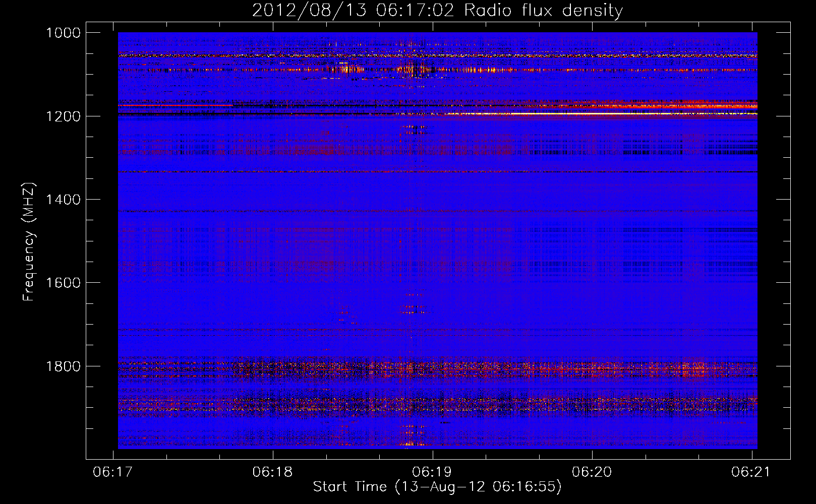Click the 06:17 time tick label
The width and height of the screenshot is (816, 504).
pyautogui.click(x=113, y=472)
